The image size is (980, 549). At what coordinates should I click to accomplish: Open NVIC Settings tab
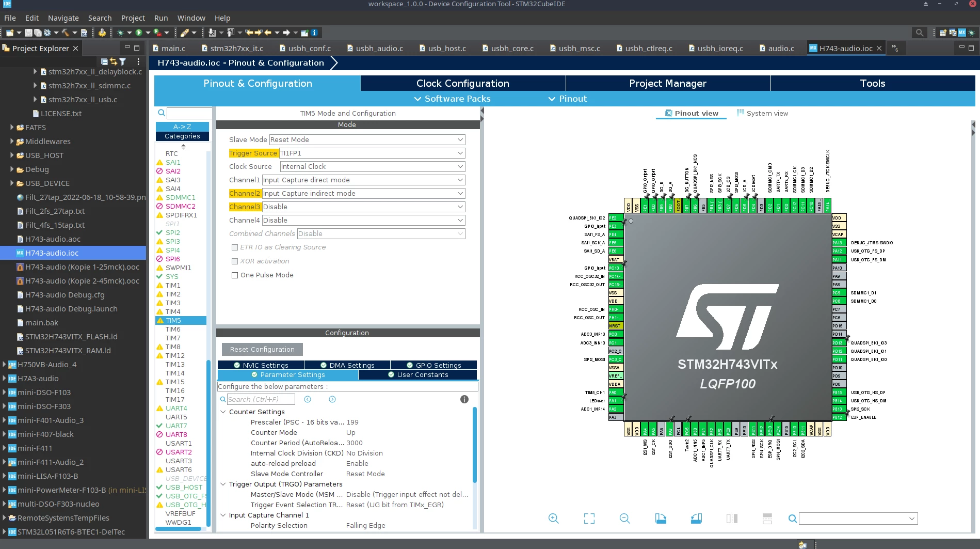[x=261, y=365]
